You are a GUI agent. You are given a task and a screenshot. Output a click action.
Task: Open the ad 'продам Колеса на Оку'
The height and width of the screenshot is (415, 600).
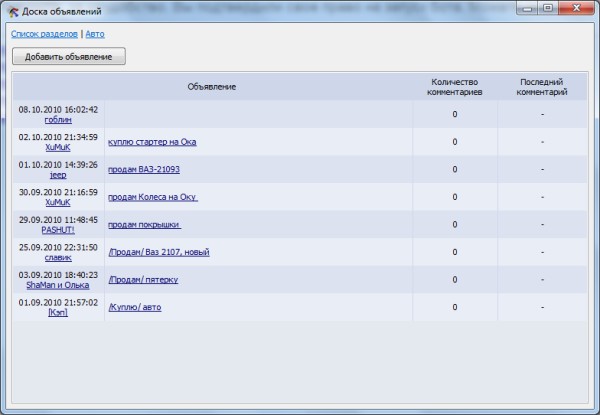tap(153, 197)
